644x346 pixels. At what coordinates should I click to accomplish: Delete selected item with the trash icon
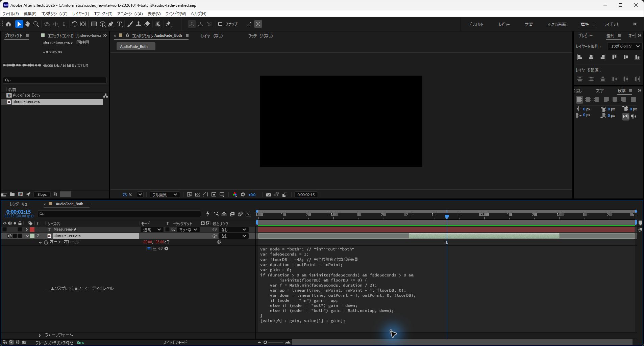pos(55,194)
